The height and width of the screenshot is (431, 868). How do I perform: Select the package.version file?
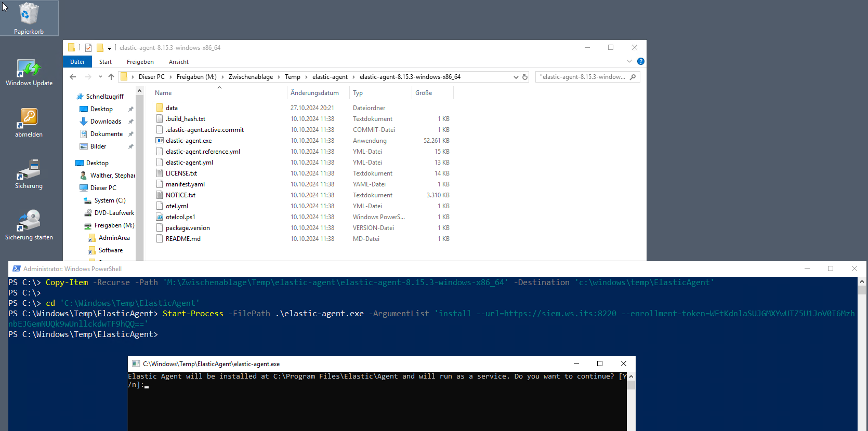188,228
